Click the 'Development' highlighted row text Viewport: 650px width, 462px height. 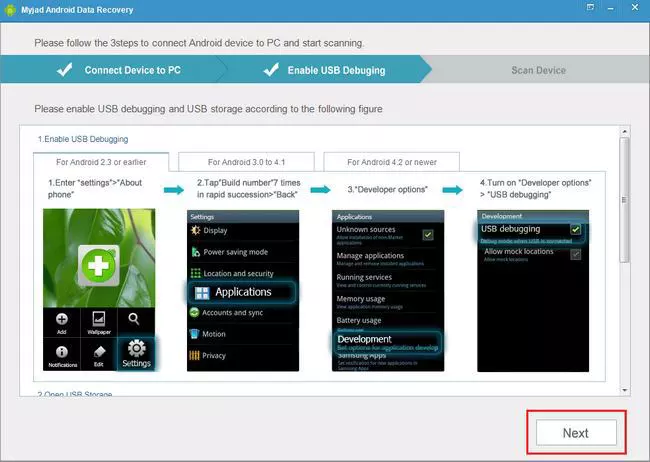point(364,339)
